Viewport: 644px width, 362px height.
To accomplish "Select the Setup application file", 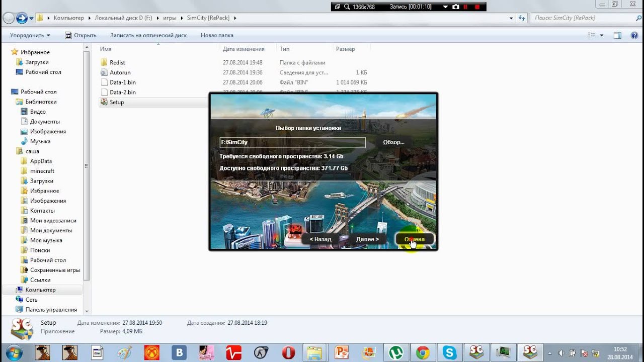I will tap(117, 102).
